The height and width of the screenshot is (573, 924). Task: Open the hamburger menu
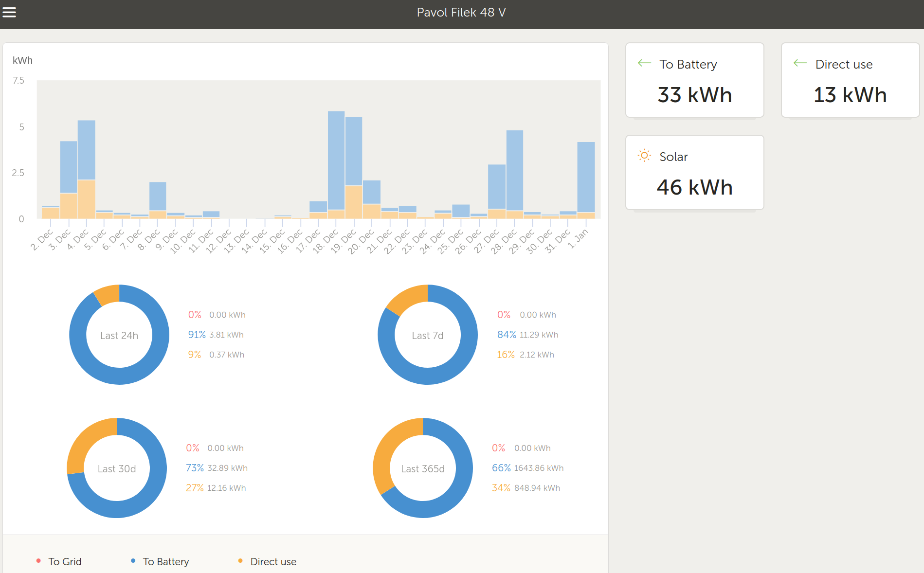tap(9, 12)
